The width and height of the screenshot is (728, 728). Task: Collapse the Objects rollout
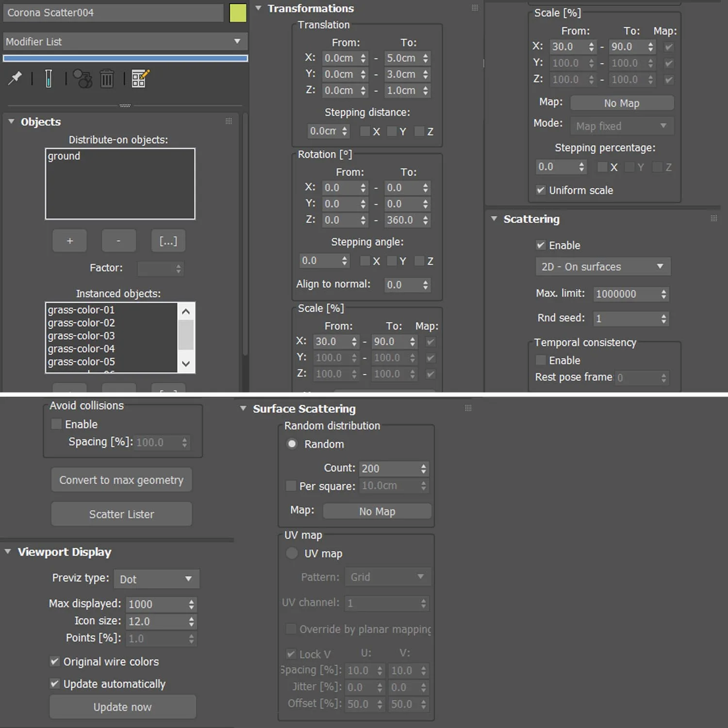[x=11, y=121]
